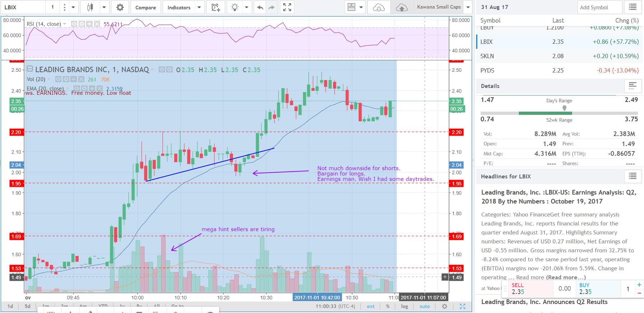Open Leading Brands Announces Q2 Results headline
644x313 pixels.
pyautogui.click(x=545, y=302)
